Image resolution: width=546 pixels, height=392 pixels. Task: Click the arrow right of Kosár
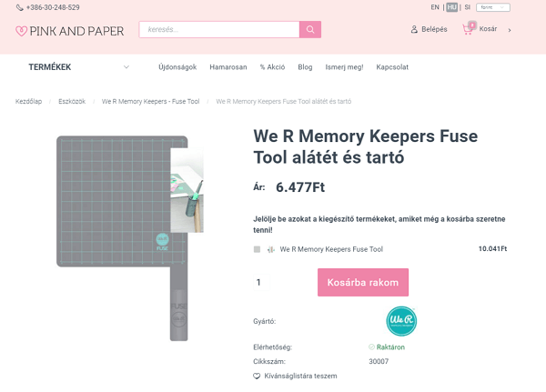(510, 30)
